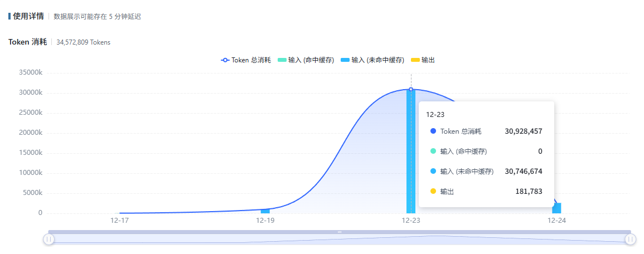Click the small blue bar at 12-19
The width and height of the screenshot is (644, 254).
(x=265, y=211)
